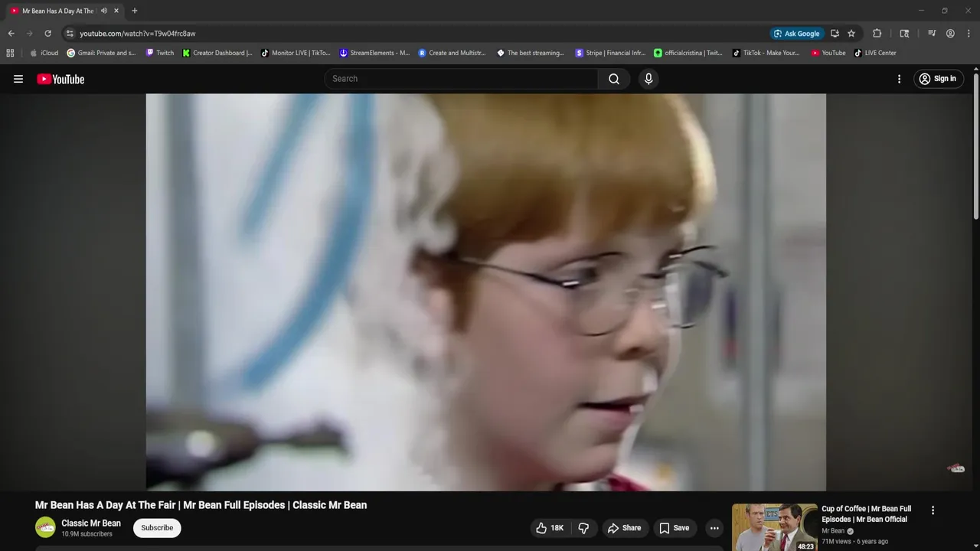Open YouTube bookmark in bookmarks bar
Viewport: 980px width, 551px height.
coord(828,53)
